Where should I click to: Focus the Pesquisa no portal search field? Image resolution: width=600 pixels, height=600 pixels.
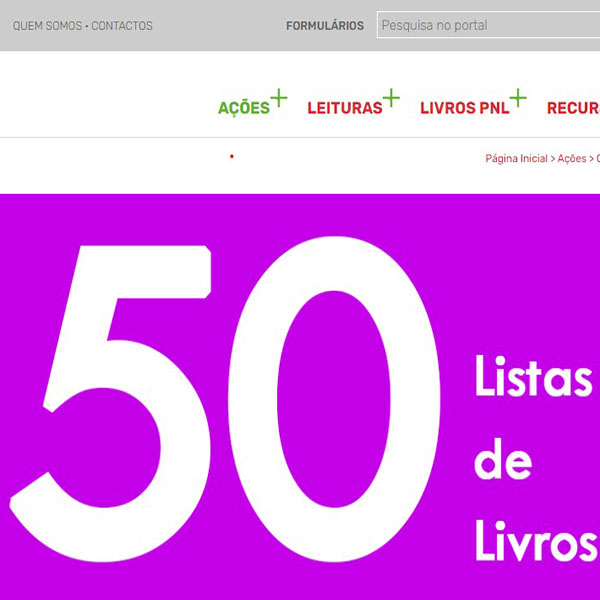pos(488,26)
